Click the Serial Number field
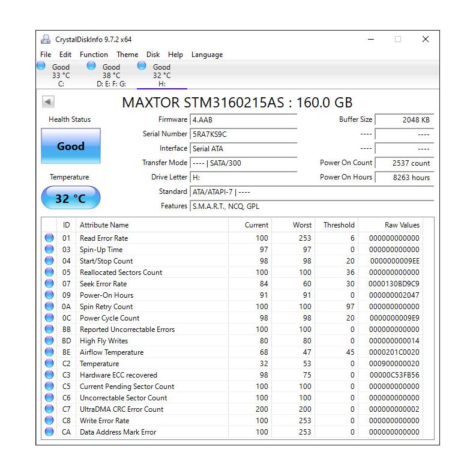 (x=243, y=134)
